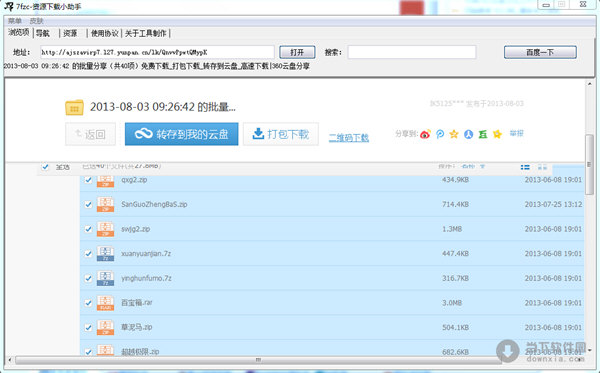
Task: Open the 使用协议 tab
Action: (104, 33)
